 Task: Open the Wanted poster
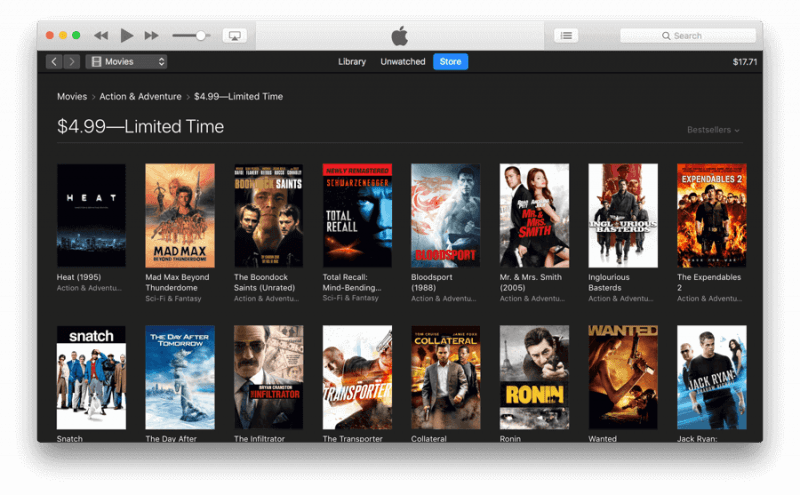pyautogui.click(x=623, y=378)
